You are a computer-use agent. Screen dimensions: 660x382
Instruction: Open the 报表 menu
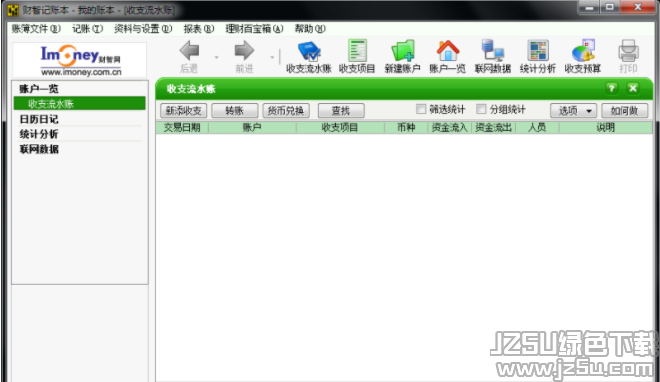pyautogui.click(x=199, y=29)
